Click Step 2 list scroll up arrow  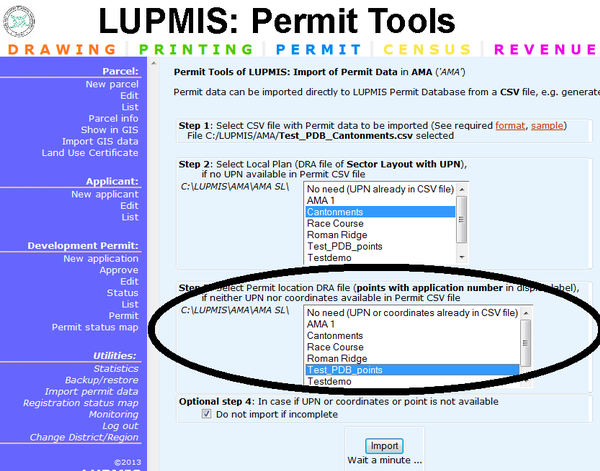pyautogui.click(x=462, y=189)
